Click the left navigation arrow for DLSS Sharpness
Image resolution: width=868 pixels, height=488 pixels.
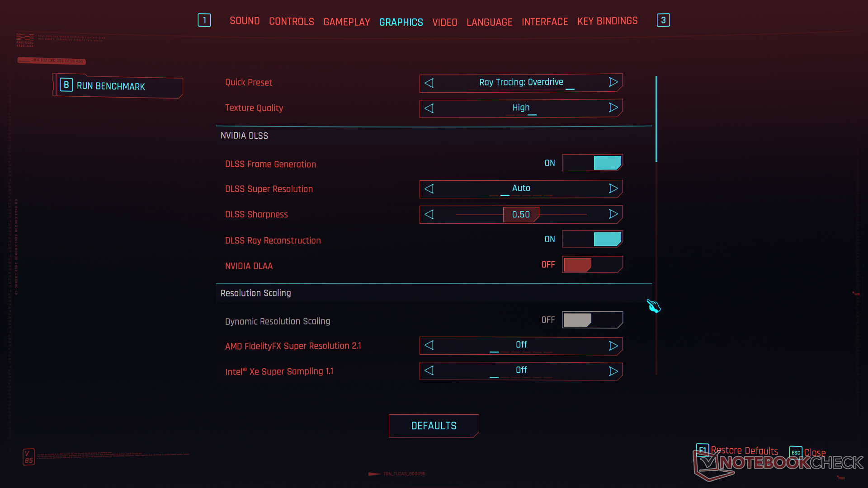click(430, 214)
